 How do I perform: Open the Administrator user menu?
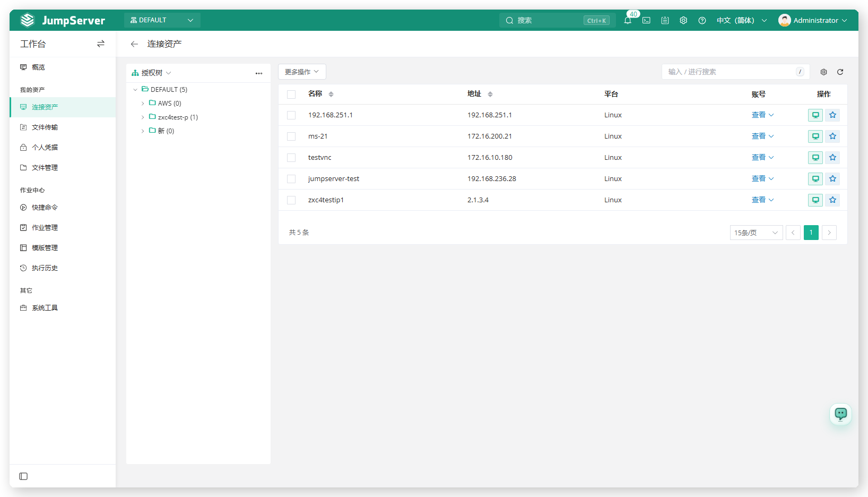(813, 20)
